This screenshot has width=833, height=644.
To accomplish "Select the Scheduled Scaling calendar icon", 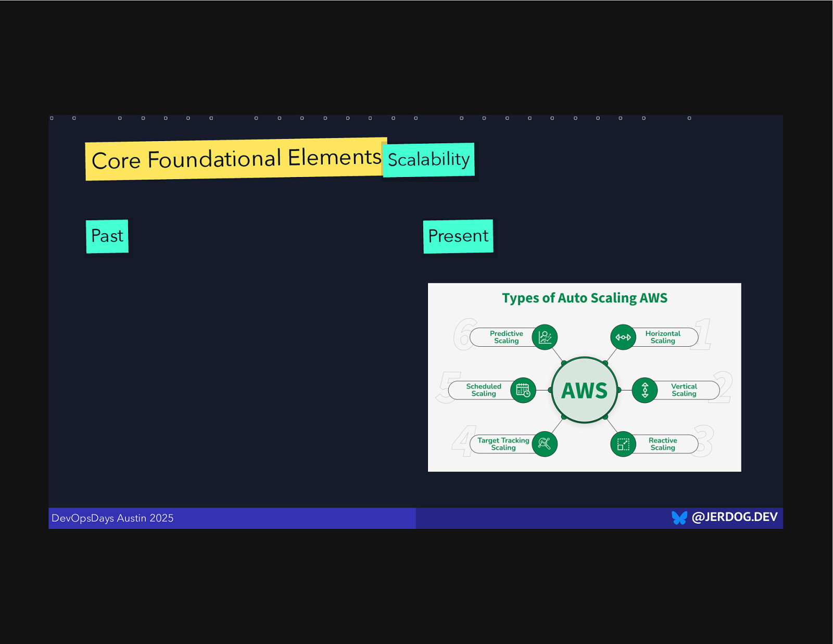I will point(523,390).
